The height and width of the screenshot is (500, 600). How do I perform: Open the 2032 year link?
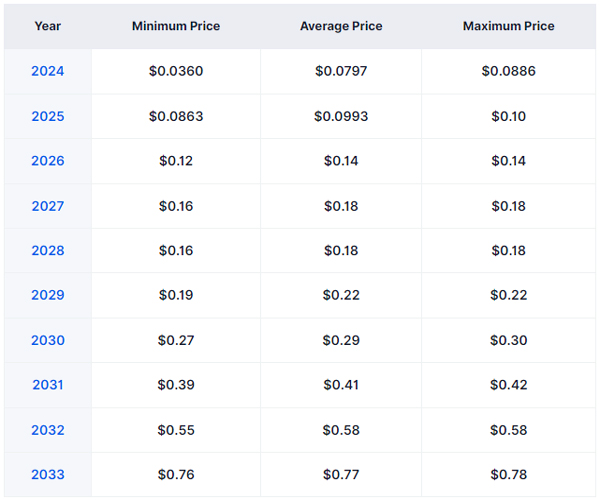click(47, 430)
